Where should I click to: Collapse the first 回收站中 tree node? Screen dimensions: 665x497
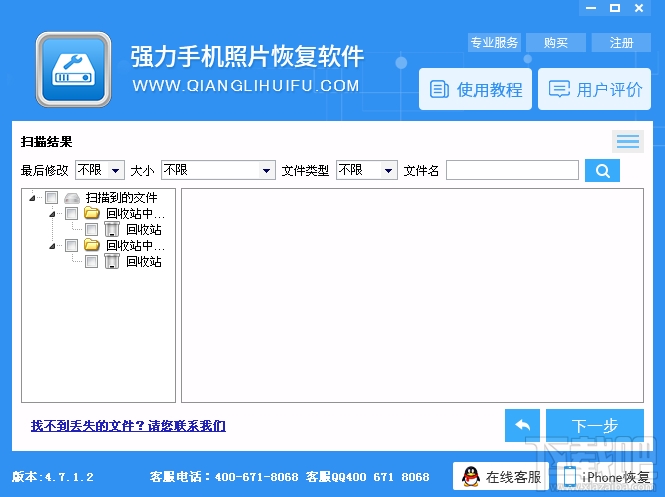coord(52,214)
